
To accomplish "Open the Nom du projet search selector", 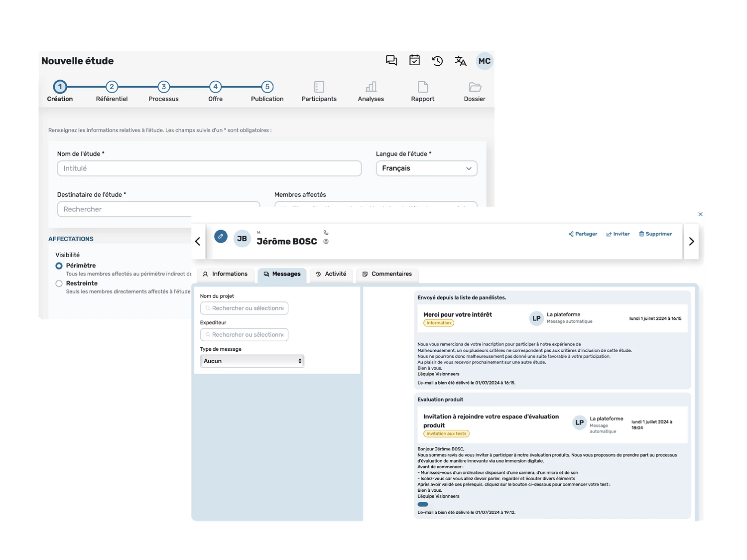I will pyautogui.click(x=245, y=308).
